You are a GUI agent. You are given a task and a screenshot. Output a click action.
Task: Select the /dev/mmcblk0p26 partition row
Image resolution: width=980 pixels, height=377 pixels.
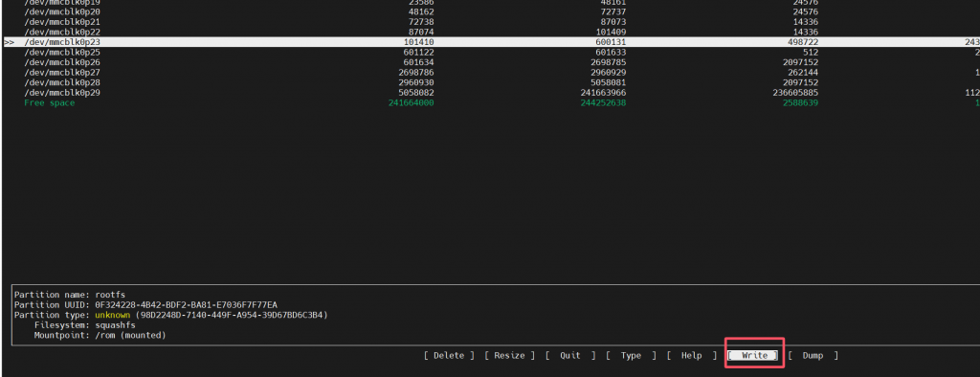pos(491,62)
